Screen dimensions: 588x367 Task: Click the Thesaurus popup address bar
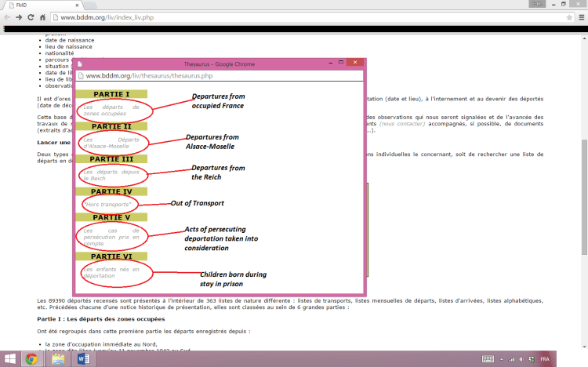click(x=220, y=75)
